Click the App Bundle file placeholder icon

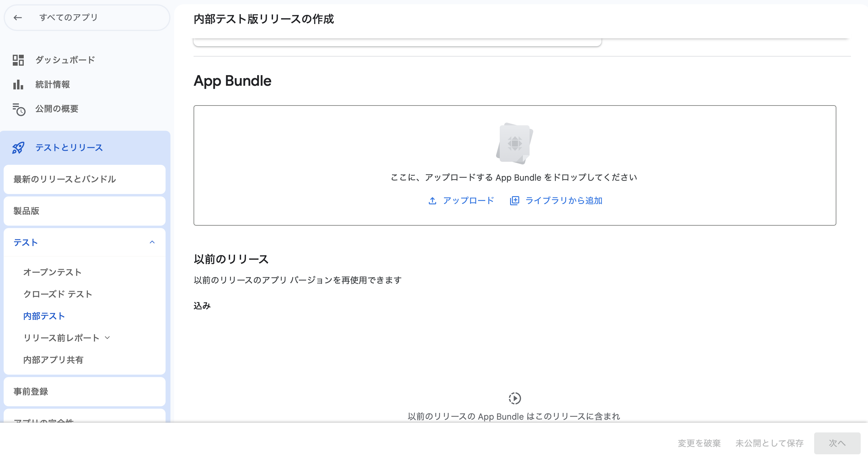pyautogui.click(x=515, y=144)
